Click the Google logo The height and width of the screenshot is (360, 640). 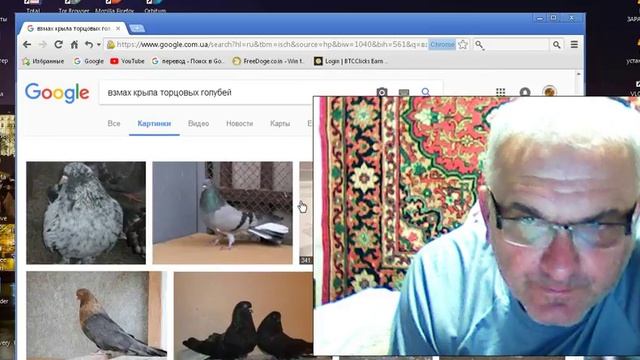click(x=57, y=93)
